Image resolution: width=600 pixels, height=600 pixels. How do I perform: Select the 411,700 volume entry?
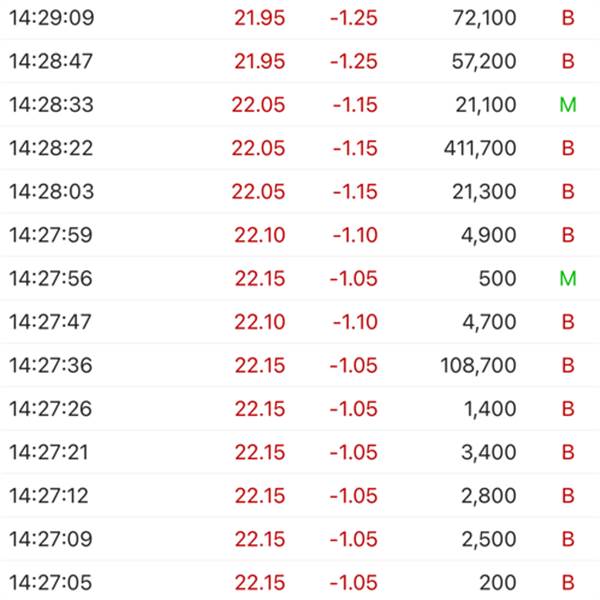[480, 148]
